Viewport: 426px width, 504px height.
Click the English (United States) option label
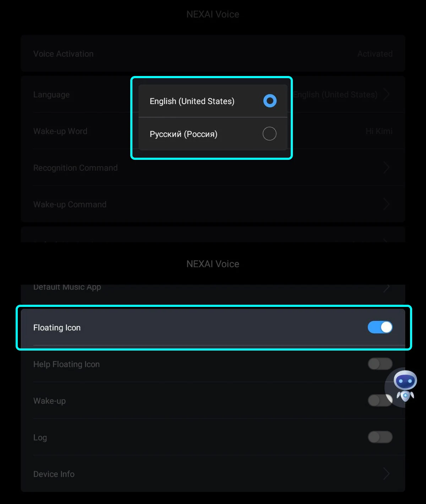coord(192,101)
